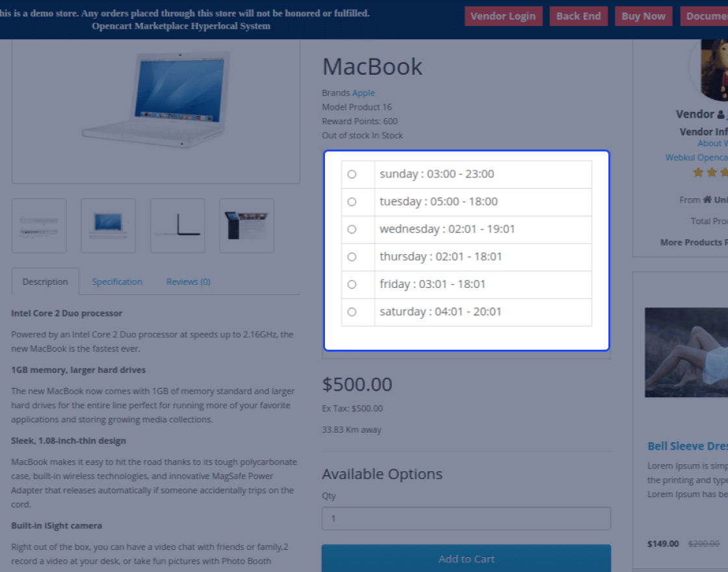This screenshot has width=728, height=572.
Task: Pick the saturday 04:01 - 20:01 slot
Action: tap(352, 312)
